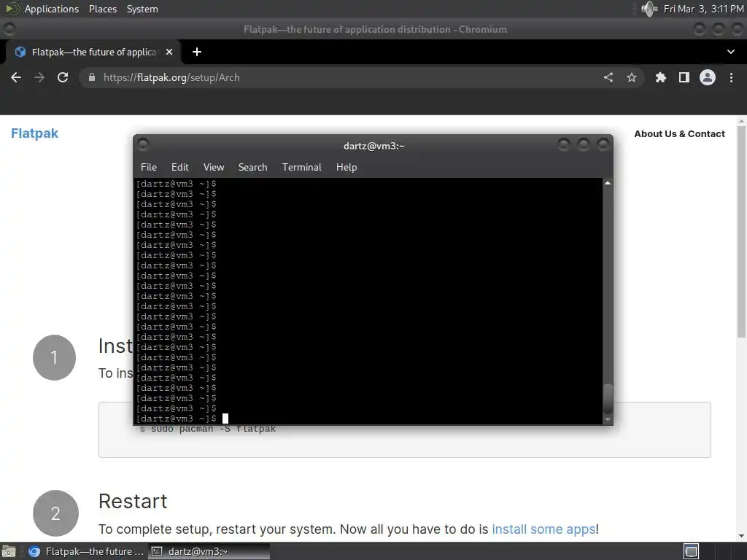
Task: Open the Extensions puzzle icon
Action: tap(661, 77)
